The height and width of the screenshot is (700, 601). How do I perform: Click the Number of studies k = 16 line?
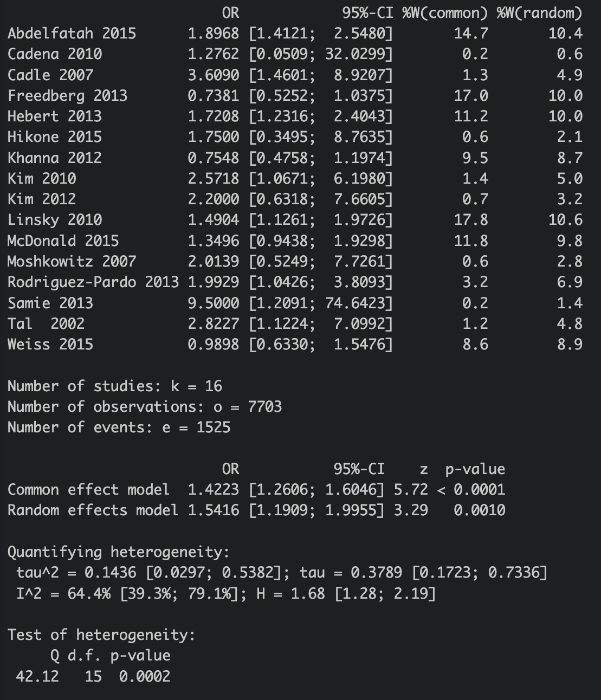tap(115, 386)
